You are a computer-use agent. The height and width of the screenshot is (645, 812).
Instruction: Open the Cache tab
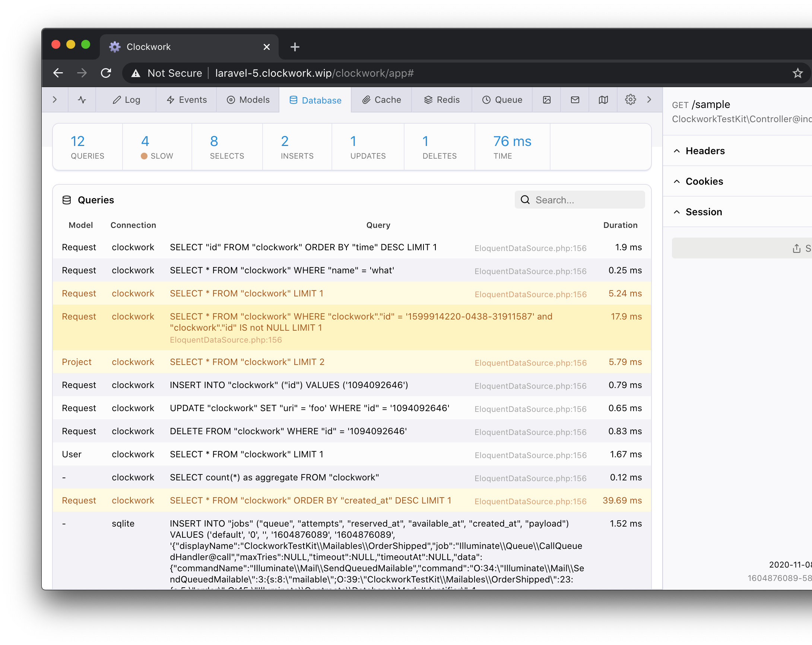click(381, 100)
